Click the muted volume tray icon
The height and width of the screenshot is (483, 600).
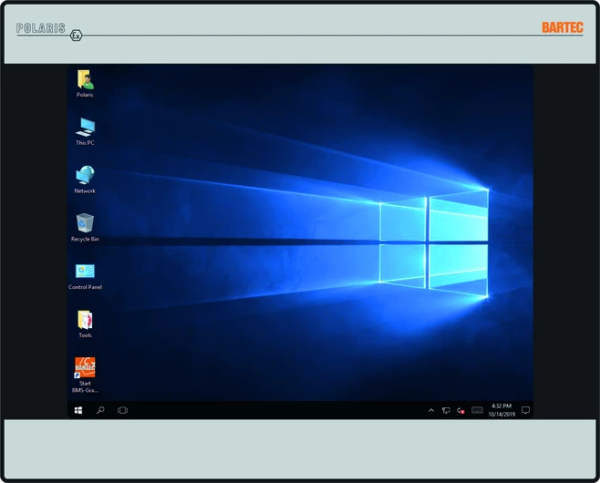coord(461,410)
